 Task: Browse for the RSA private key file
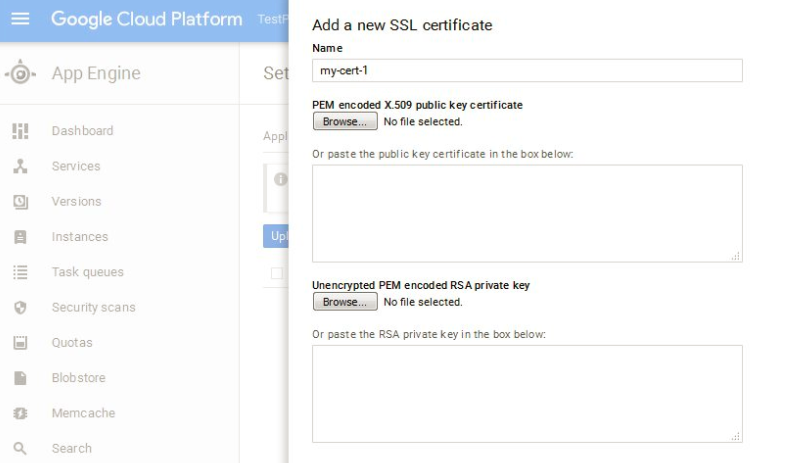click(345, 302)
